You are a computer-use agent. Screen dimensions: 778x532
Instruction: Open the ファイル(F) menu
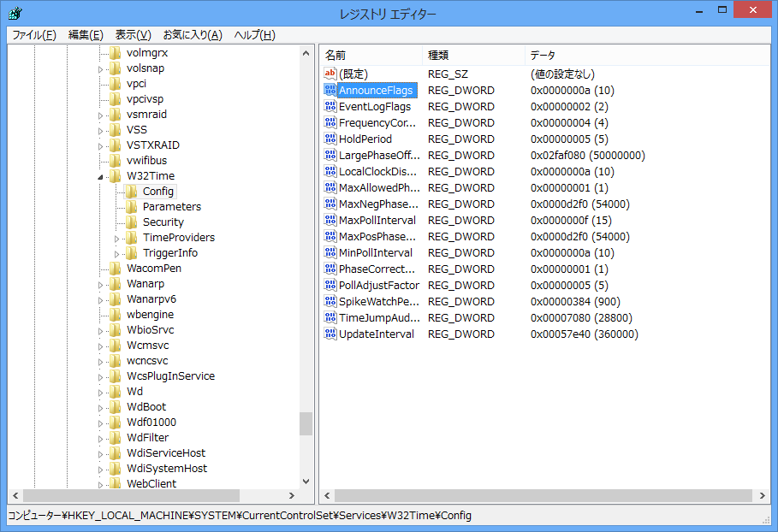[33, 34]
